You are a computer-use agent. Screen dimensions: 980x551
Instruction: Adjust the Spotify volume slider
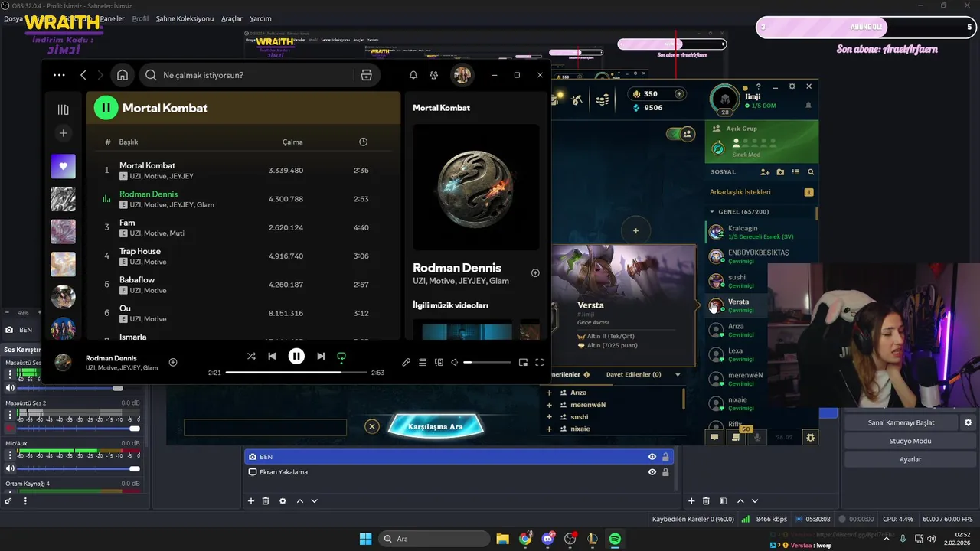[487, 362]
